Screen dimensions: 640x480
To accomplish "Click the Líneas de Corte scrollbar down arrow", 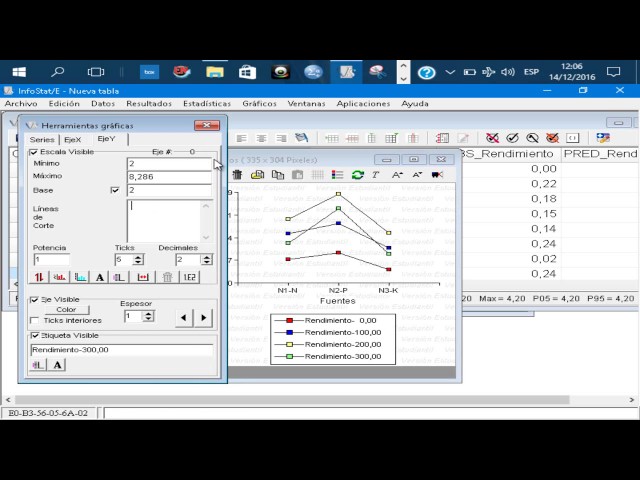I will tap(206, 237).
